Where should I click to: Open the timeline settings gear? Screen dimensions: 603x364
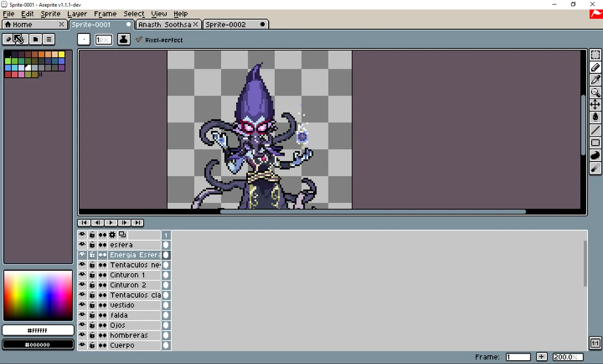[112, 235]
